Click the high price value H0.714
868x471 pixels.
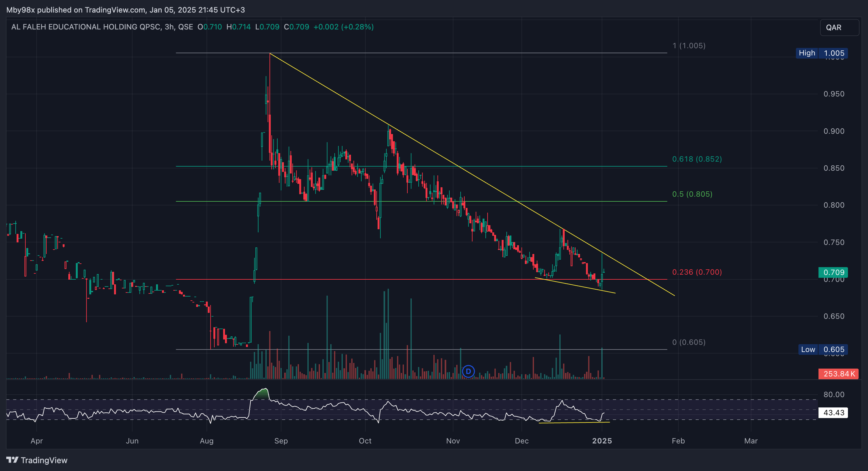tap(238, 27)
